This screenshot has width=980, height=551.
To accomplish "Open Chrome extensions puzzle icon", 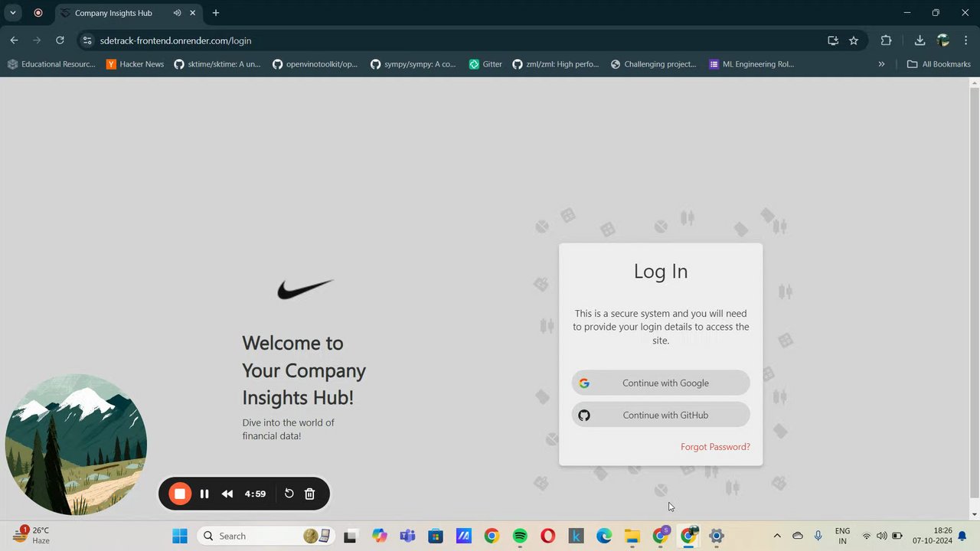I will (x=887, y=41).
